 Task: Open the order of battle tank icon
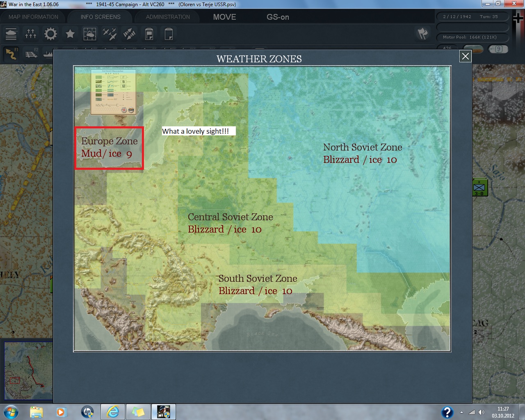[11, 34]
